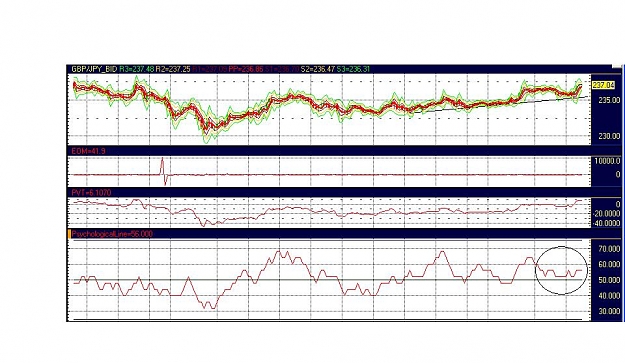Click the -20.0000 PVT axis value
This screenshot has width=625, height=363.
(607, 214)
